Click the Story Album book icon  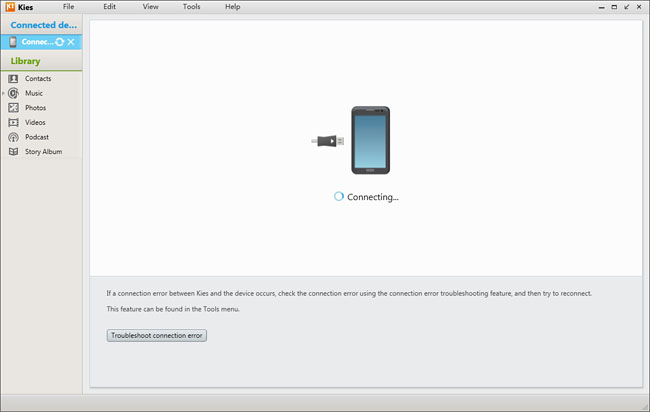[x=13, y=152]
